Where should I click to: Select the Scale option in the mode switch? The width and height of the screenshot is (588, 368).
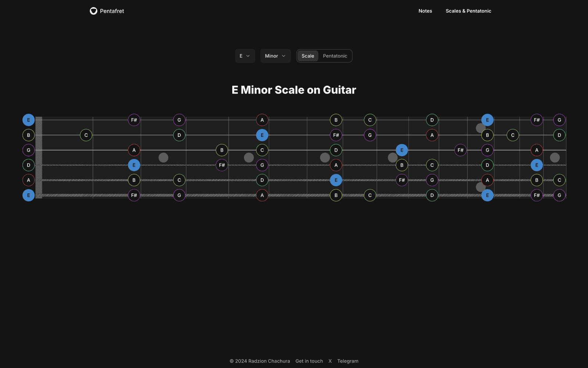[308, 56]
